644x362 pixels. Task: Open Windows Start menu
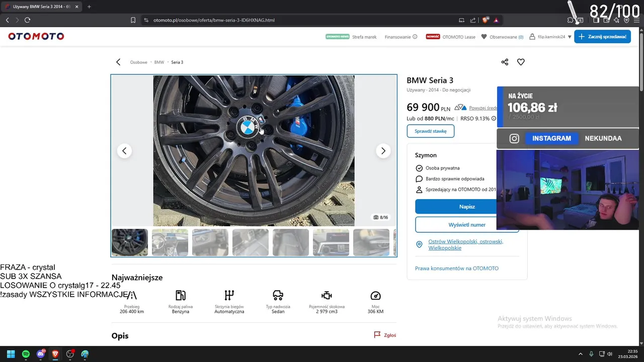pos(11,354)
